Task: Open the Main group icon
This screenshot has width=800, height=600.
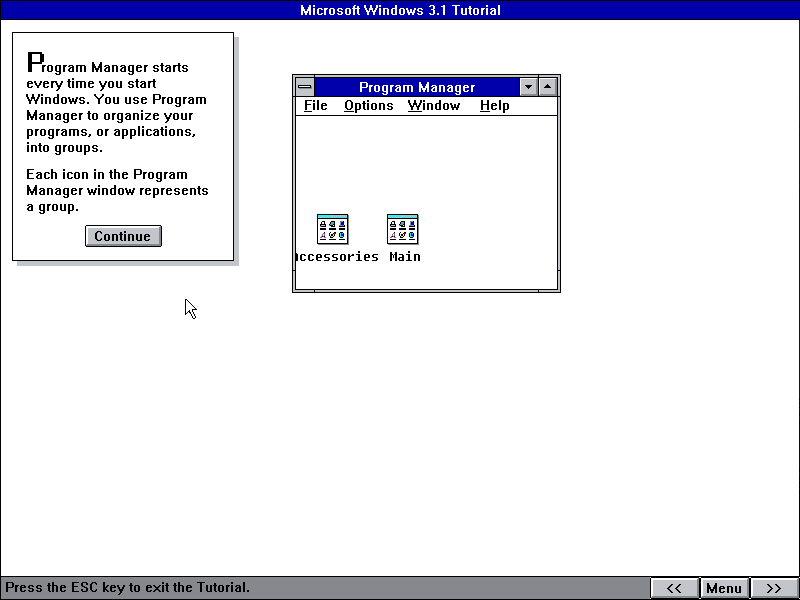Action: (x=403, y=229)
